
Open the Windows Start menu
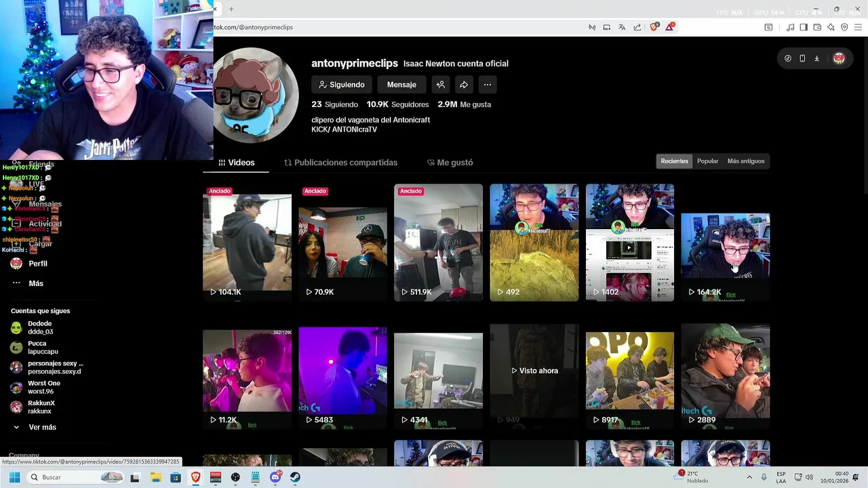click(14, 477)
